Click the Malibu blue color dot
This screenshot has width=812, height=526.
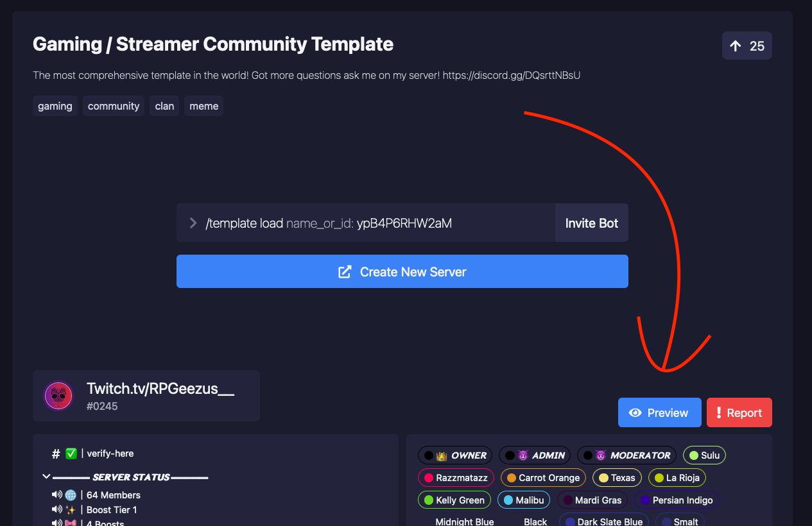pos(508,500)
